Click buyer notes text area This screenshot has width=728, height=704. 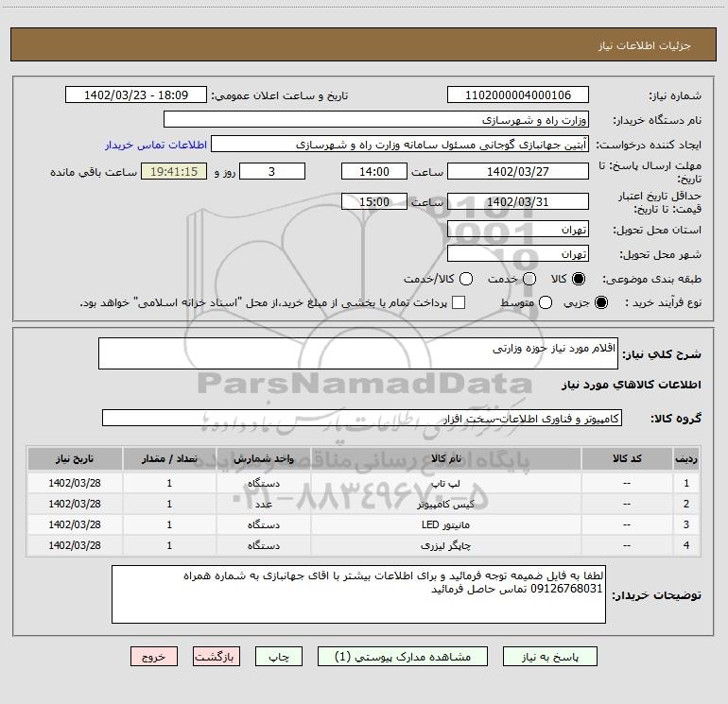point(358,594)
